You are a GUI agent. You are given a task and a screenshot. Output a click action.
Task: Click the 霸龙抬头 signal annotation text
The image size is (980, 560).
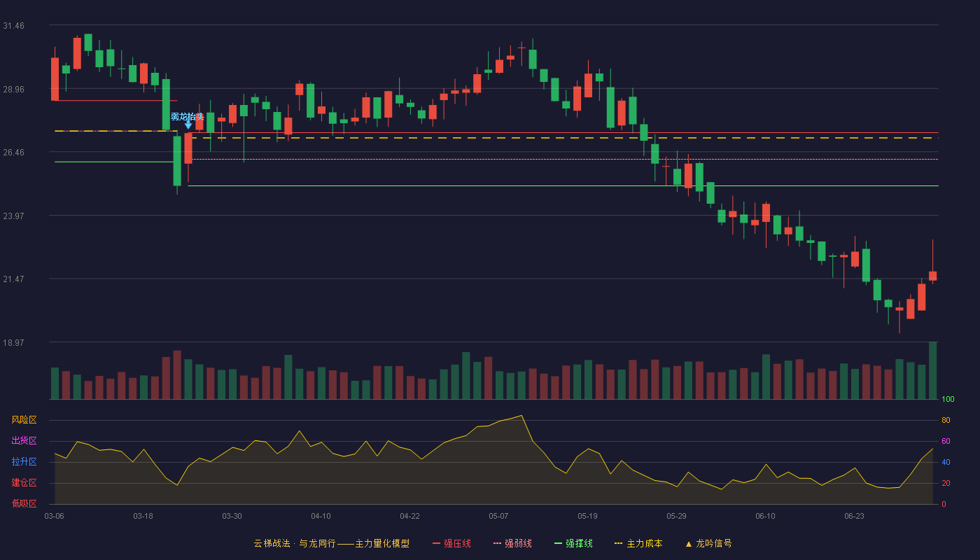tap(188, 116)
